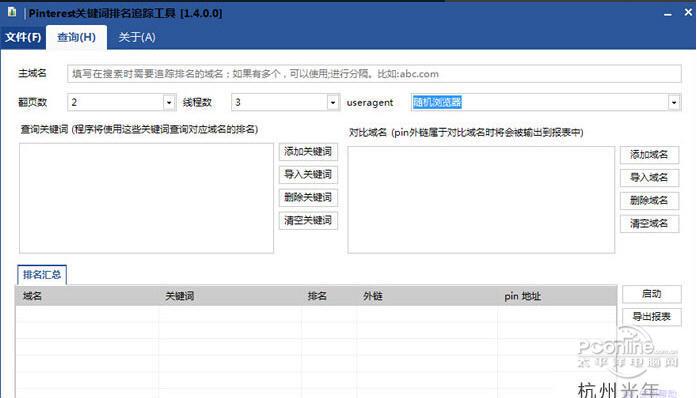Click the 线程数 value field showing 3

pos(279,103)
